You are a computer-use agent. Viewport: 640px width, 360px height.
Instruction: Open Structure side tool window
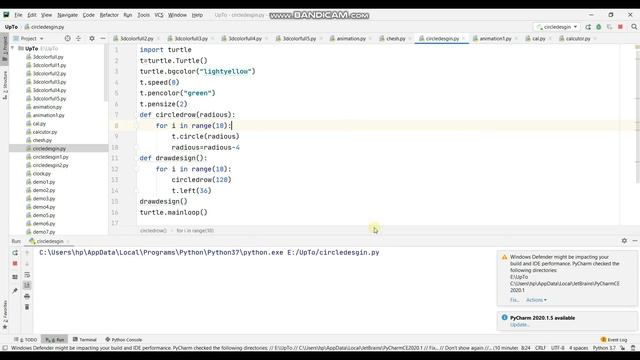(x=5, y=85)
